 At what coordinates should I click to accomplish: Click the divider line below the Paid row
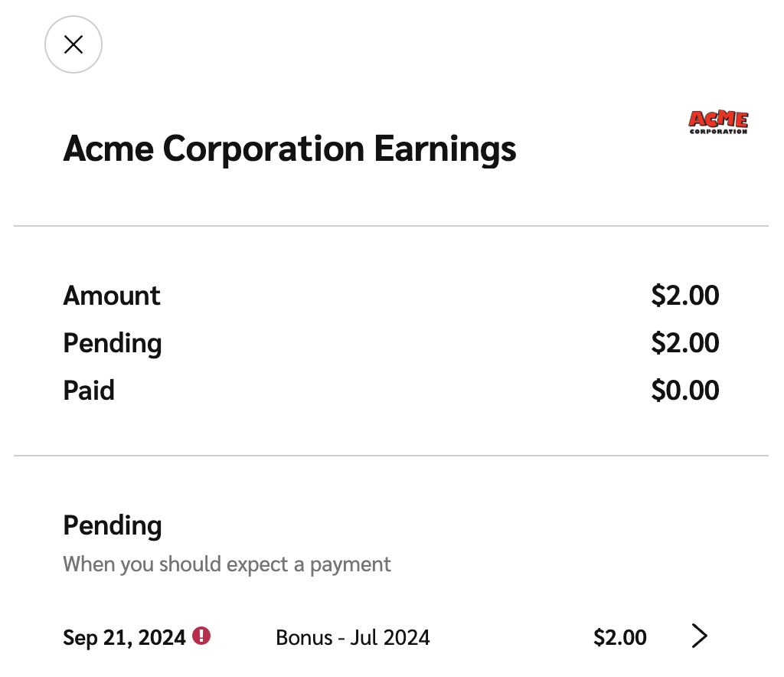click(390, 456)
